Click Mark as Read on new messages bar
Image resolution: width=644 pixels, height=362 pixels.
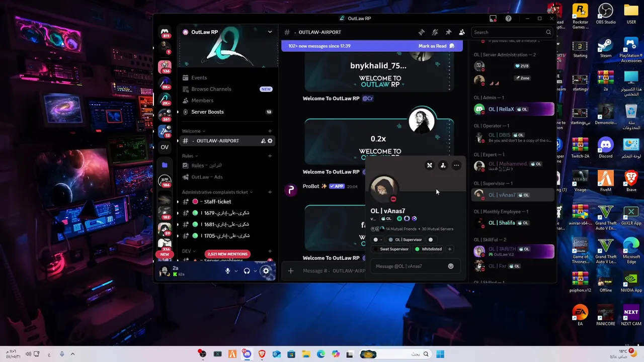point(436,46)
